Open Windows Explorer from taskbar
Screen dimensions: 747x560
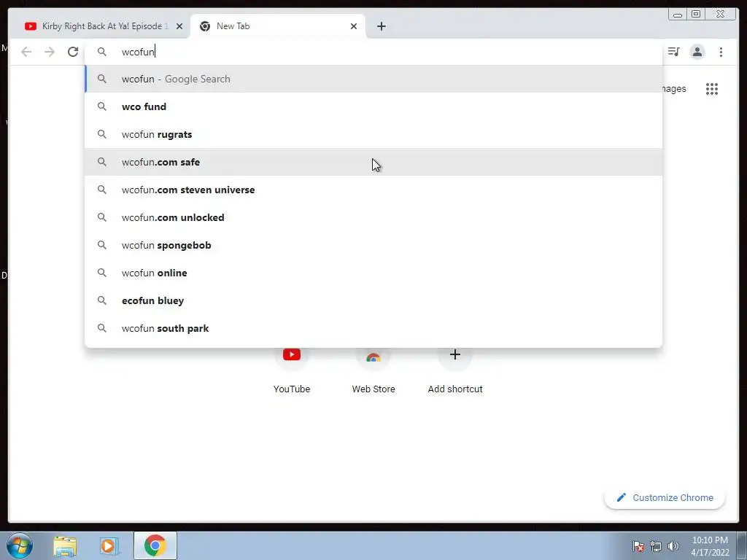point(65,545)
